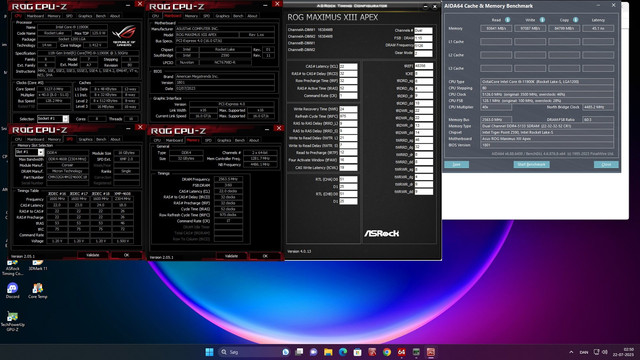Viewport: 640px width, 360px height.
Task: Click the Gear Mode field in ASRock
Action: click(x=423, y=53)
